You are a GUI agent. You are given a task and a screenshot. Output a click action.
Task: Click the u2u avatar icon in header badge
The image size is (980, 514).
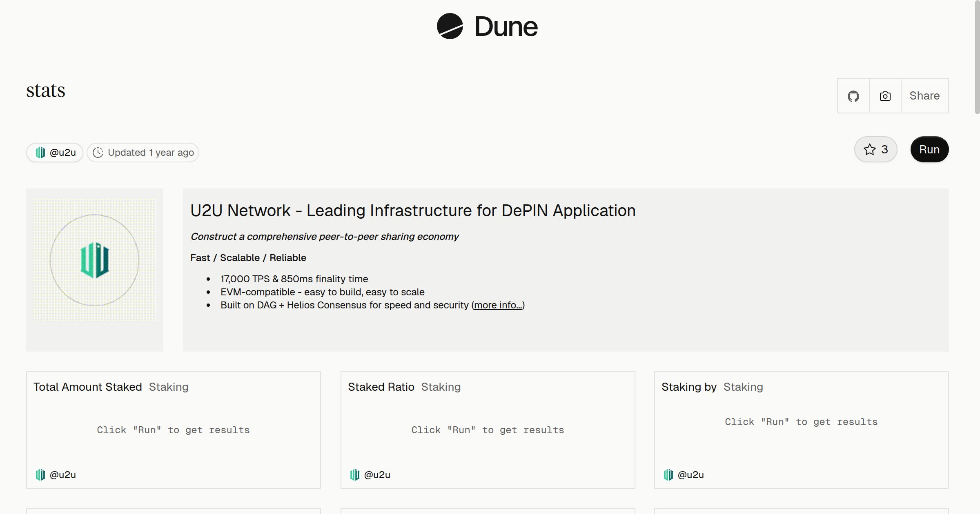[x=40, y=153]
